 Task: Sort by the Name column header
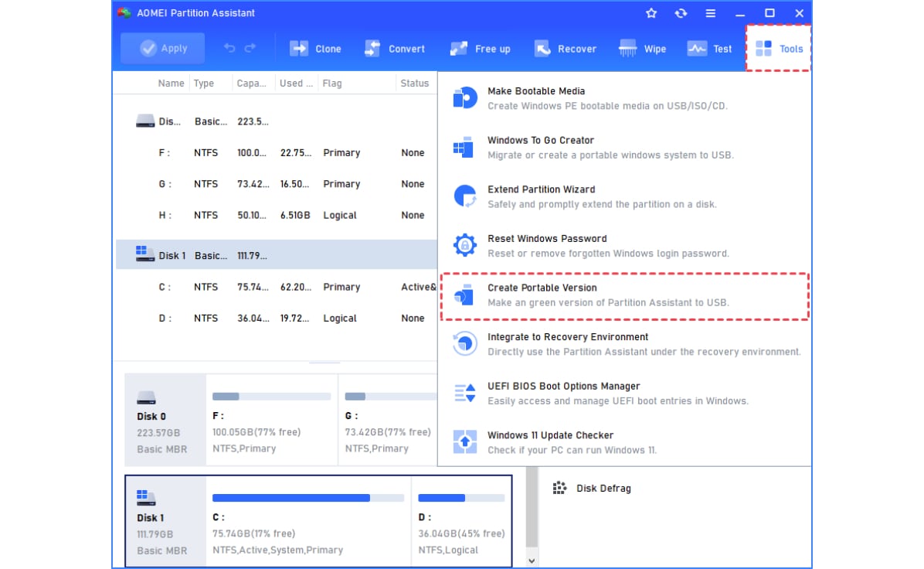171,83
